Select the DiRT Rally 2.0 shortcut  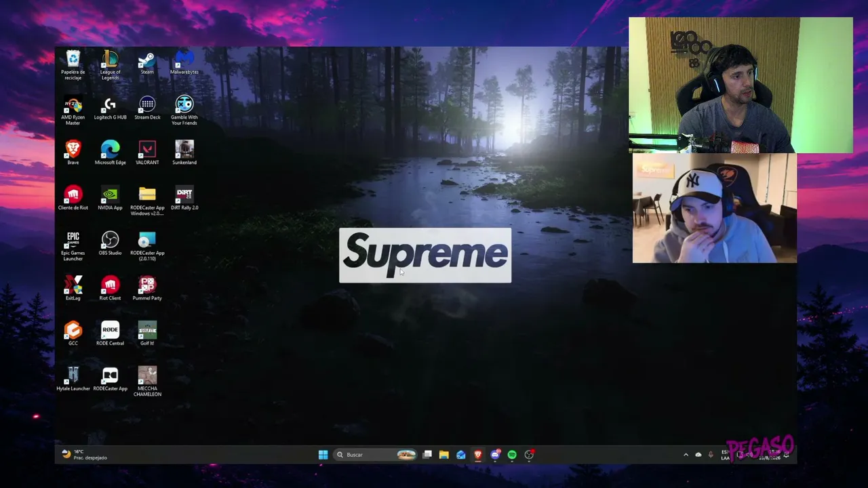(184, 199)
